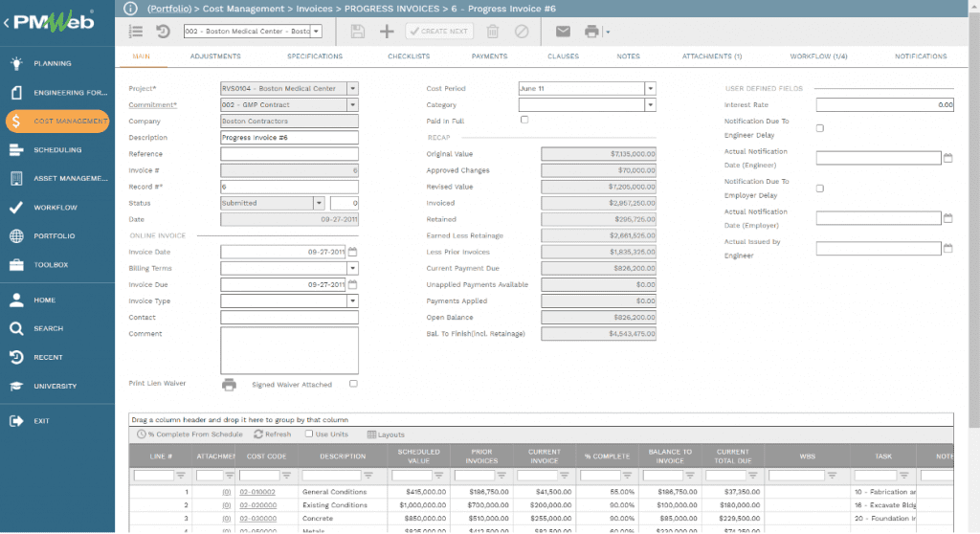Enable the Use Units checkbox

click(x=309, y=434)
